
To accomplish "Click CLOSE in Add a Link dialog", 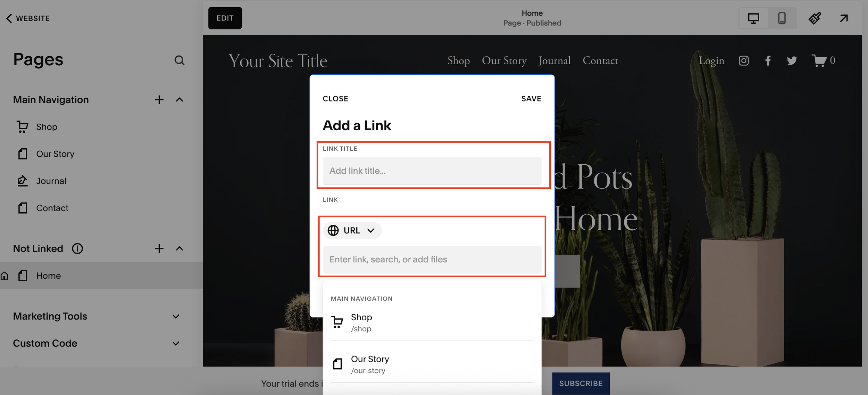I will pos(335,99).
